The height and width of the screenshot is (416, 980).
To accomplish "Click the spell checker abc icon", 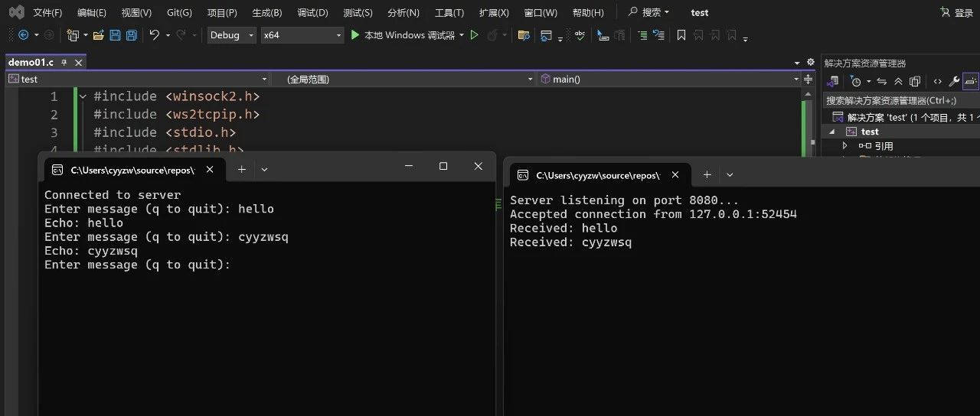I will (580, 35).
